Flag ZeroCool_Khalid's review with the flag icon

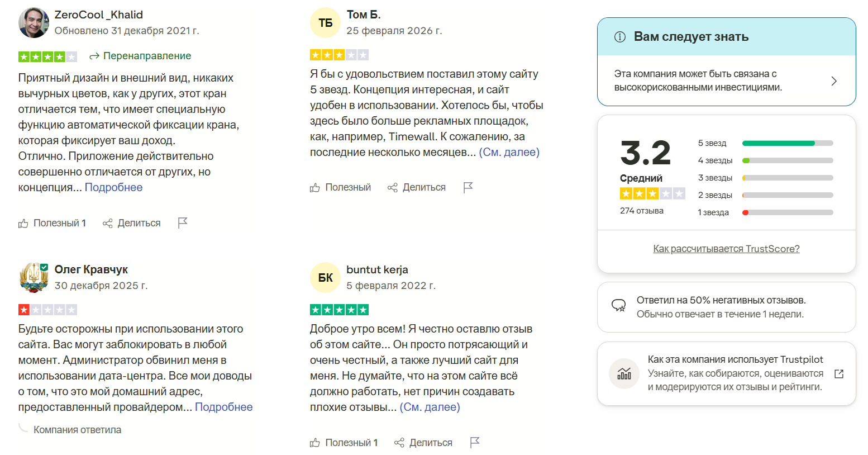[x=183, y=223]
